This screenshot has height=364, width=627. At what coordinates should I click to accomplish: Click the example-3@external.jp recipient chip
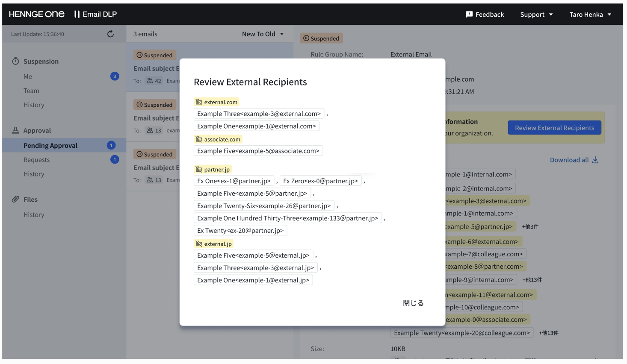pyautogui.click(x=256, y=267)
